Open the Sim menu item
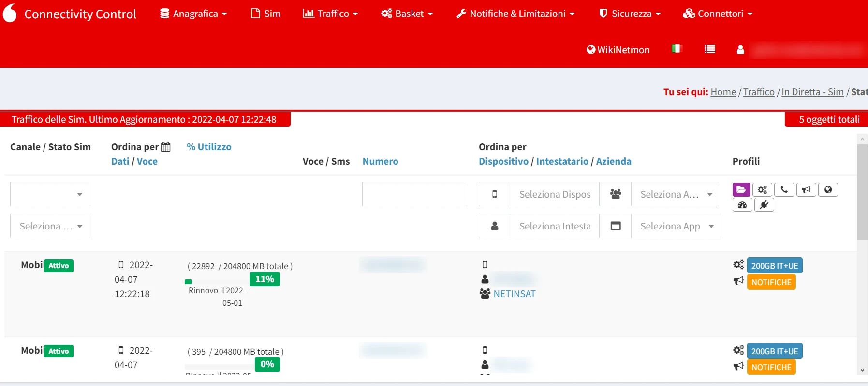 [265, 14]
